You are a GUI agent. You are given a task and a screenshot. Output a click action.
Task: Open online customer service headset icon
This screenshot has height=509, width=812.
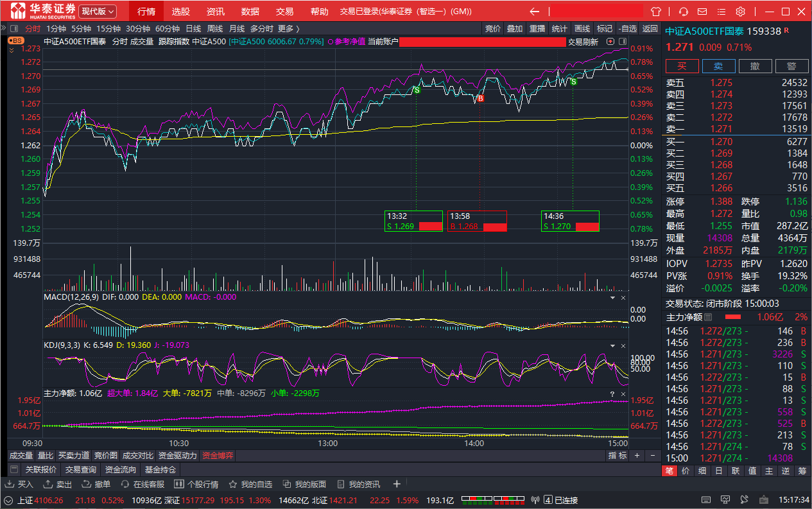coord(684,12)
